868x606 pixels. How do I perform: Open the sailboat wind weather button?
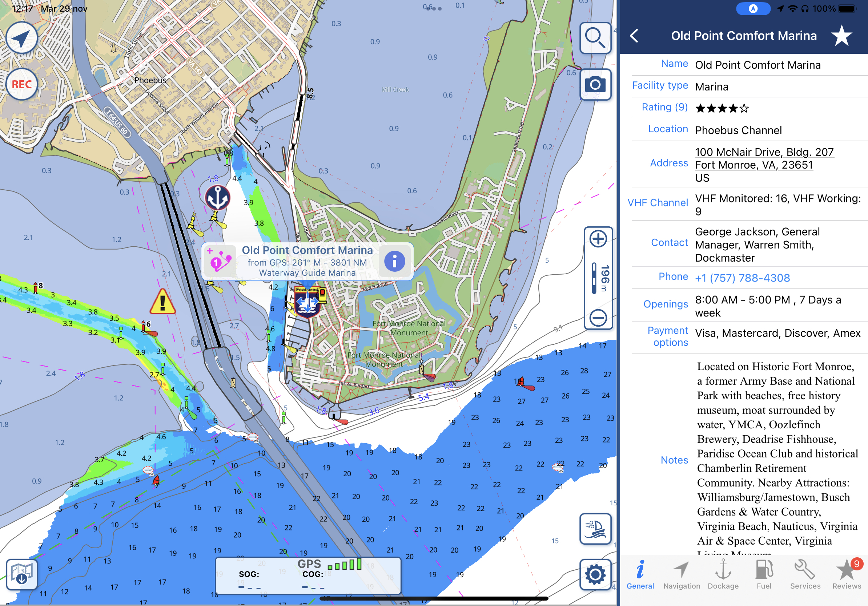[595, 529]
